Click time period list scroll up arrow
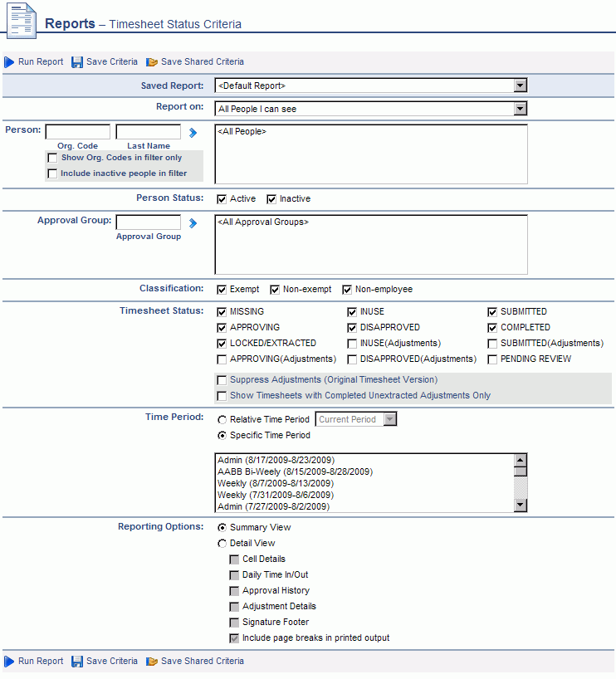The width and height of the screenshot is (616, 679). pyautogui.click(x=521, y=460)
